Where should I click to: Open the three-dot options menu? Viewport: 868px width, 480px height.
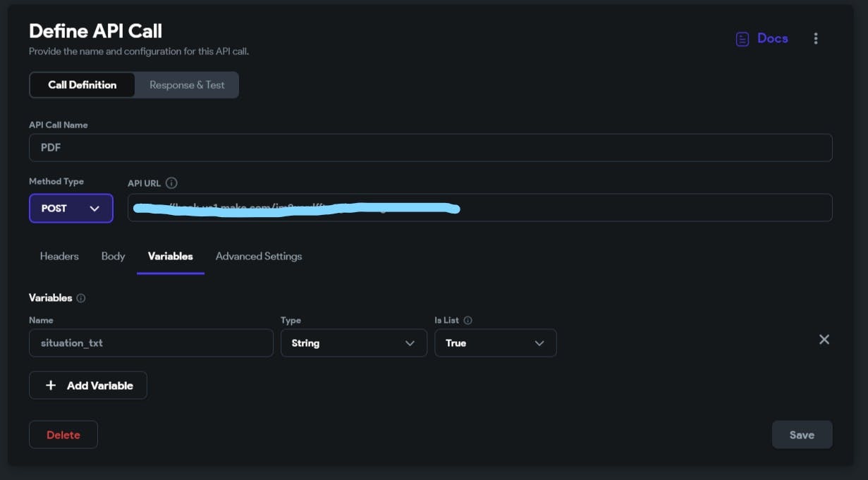(816, 39)
